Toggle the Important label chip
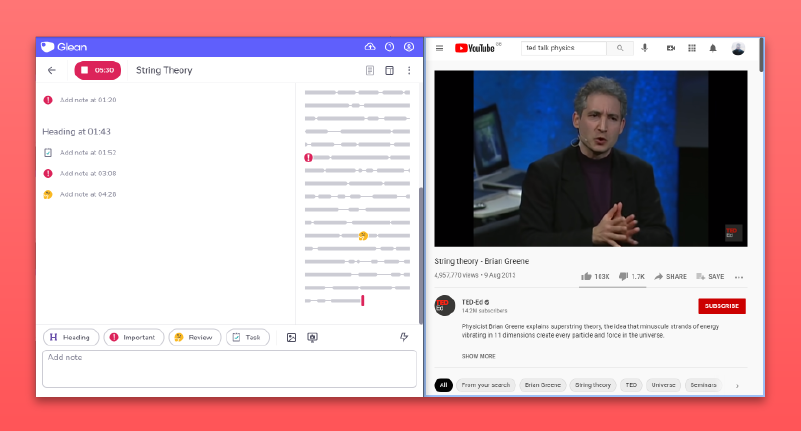Image resolution: width=801 pixels, height=431 pixels. pyautogui.click(x=132, y=337)
